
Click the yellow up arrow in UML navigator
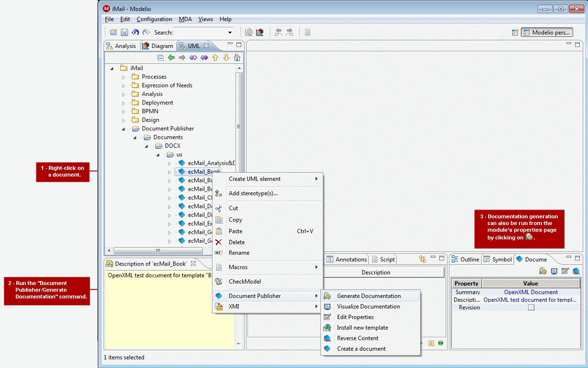click(x=215, y=58)
